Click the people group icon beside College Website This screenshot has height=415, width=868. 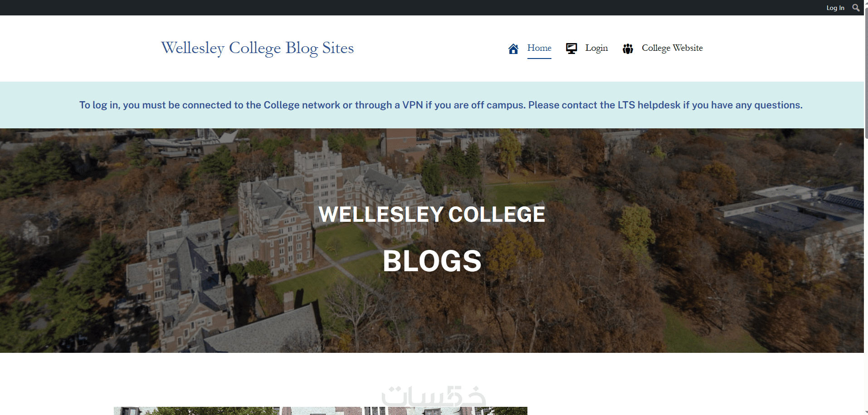[x=628, y=49]
